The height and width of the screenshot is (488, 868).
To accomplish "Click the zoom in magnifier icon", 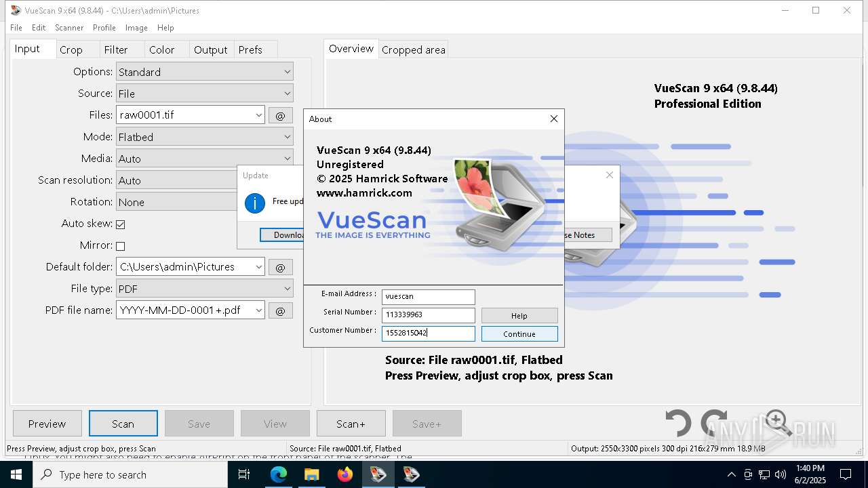I will pyautogui.click(x=777, y=424).
